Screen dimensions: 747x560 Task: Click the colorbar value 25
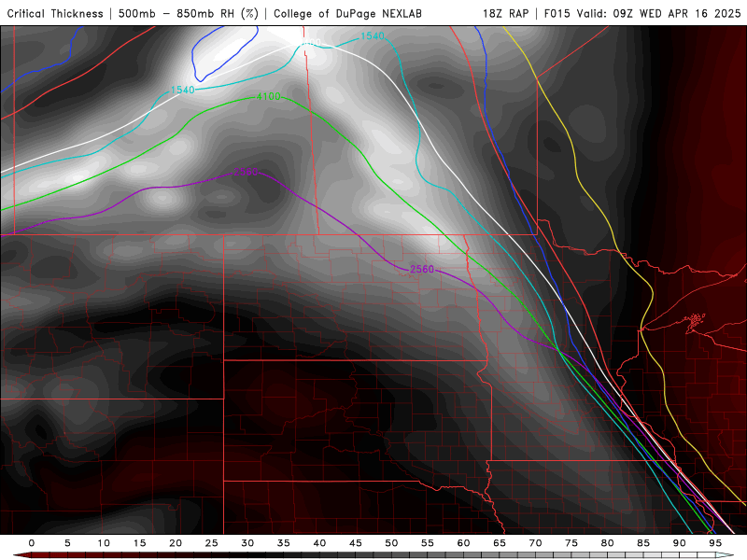point(212,543)
